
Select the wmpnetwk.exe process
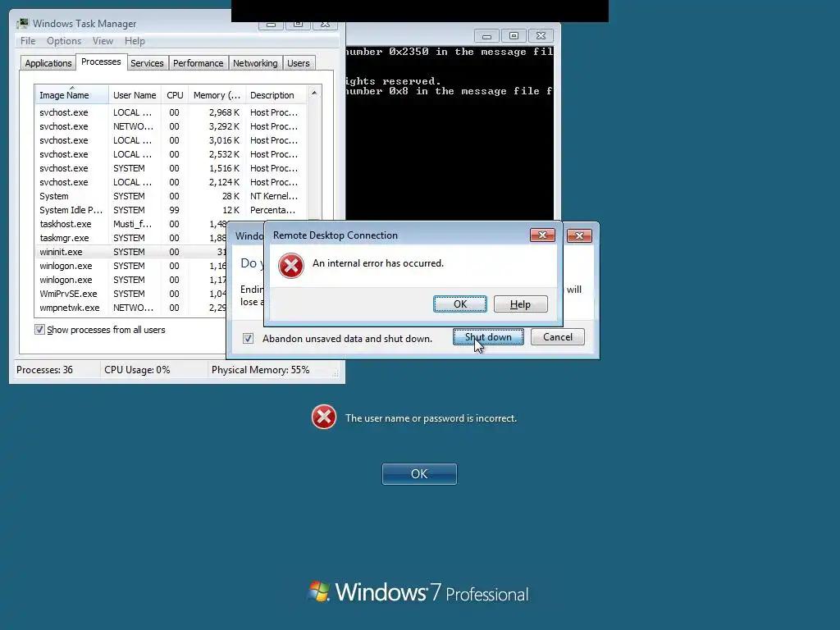(130, 308)
